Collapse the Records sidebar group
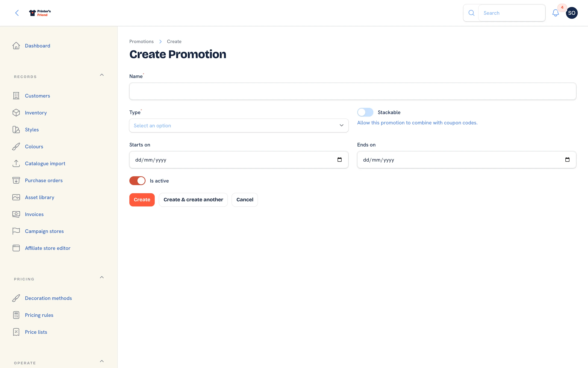 tap(102, 75)
